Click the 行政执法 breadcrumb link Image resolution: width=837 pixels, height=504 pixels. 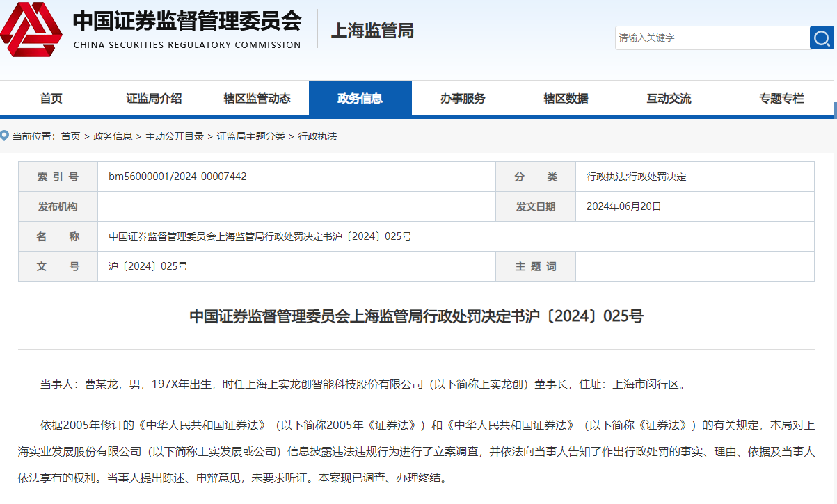point(317,136)
